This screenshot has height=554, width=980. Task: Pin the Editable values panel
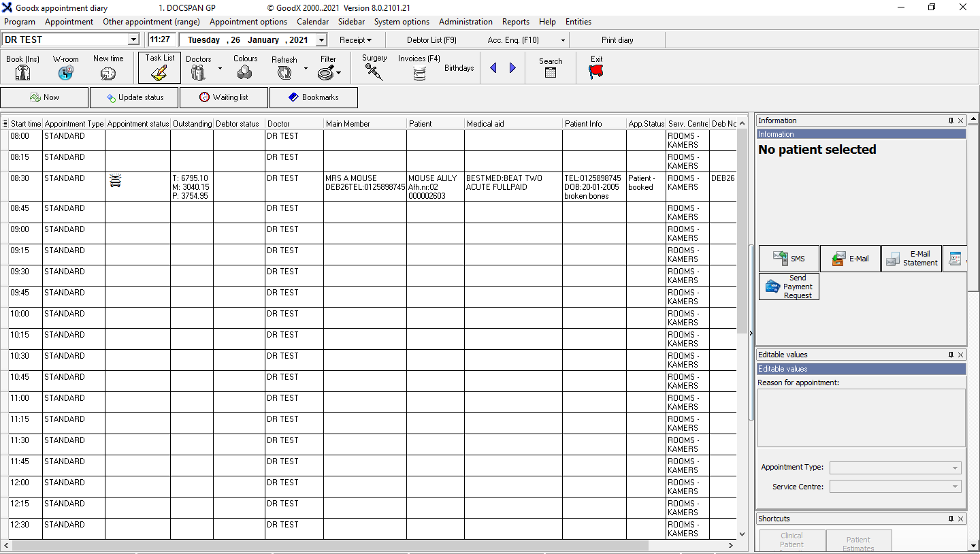tap(951, 355)
